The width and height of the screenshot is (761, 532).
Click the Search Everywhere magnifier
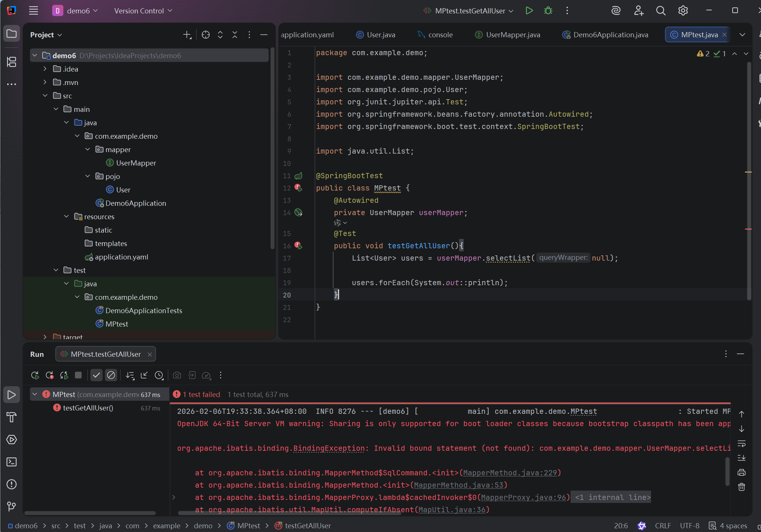point(661,11)
